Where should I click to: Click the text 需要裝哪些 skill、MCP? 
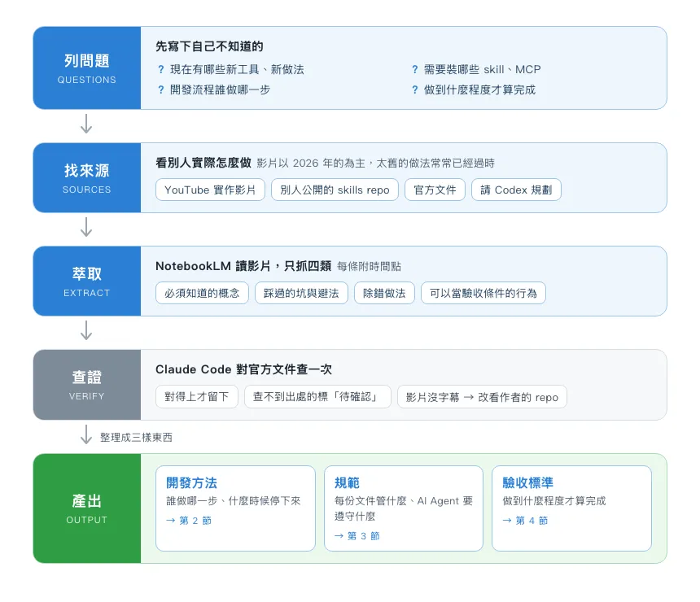click(482, 70)
